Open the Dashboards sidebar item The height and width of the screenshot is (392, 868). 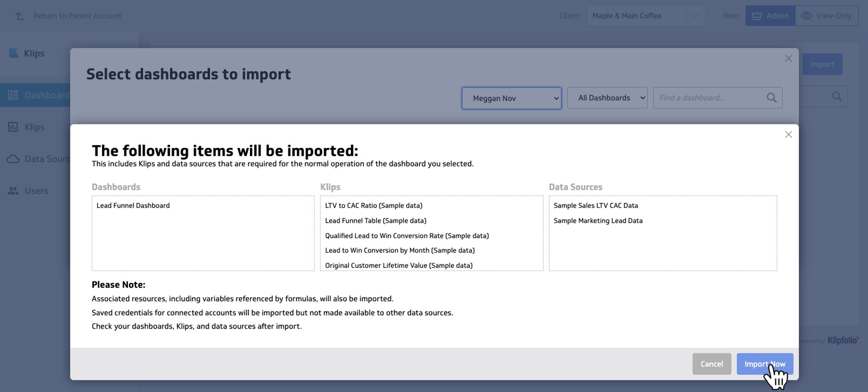[x=35, y=95]
